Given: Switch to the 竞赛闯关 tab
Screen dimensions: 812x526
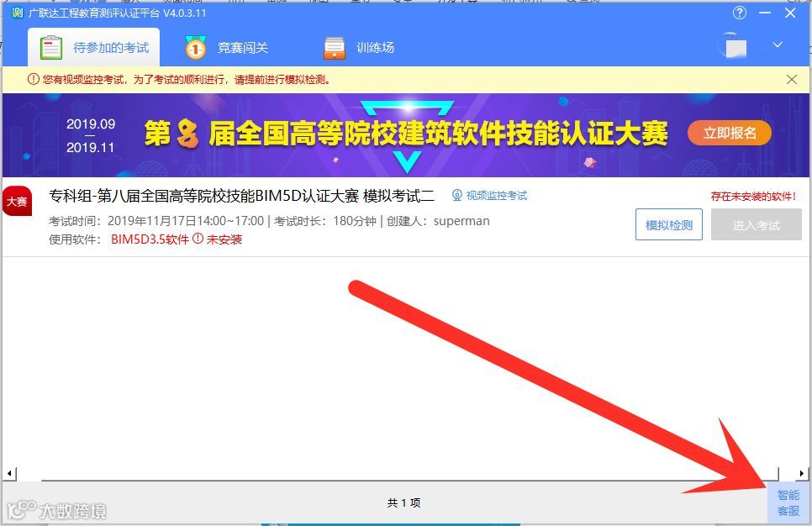Looking at the screenshot, I should [x=227, y=48].
